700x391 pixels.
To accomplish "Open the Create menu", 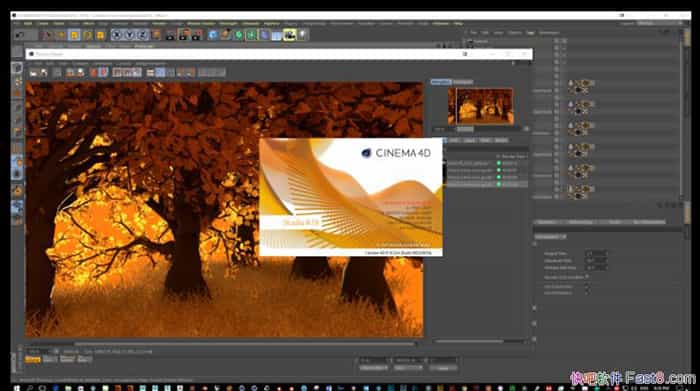I will coord(43,23).
